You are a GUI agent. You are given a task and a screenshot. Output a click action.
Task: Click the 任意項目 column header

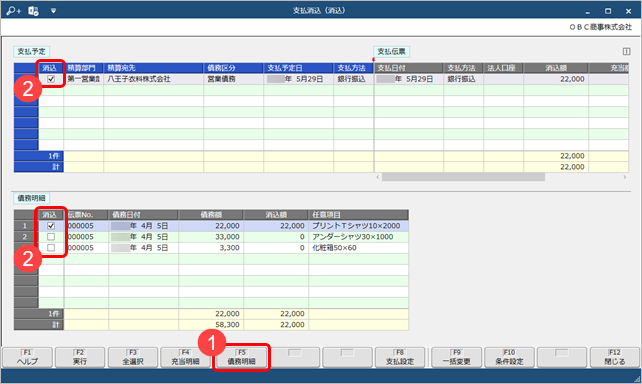point(358,215)
